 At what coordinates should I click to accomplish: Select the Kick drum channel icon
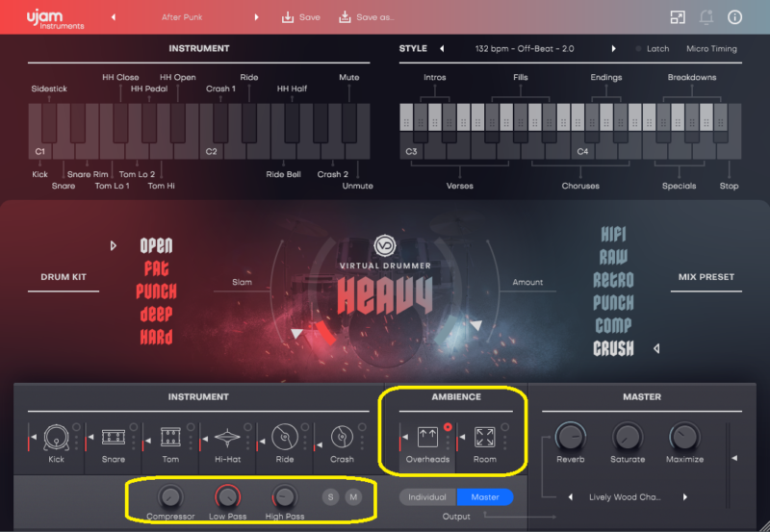pyautogui.click(x=55, y=438)
